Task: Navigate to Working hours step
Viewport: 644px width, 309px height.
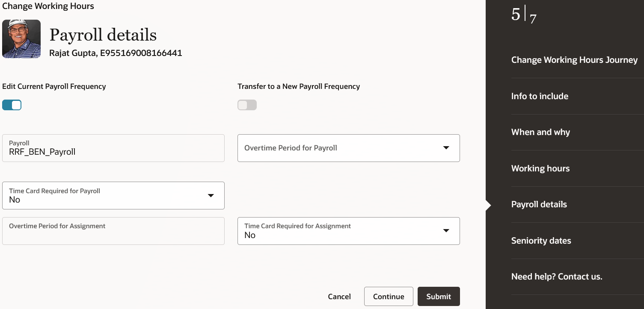Action: point(540,168)
